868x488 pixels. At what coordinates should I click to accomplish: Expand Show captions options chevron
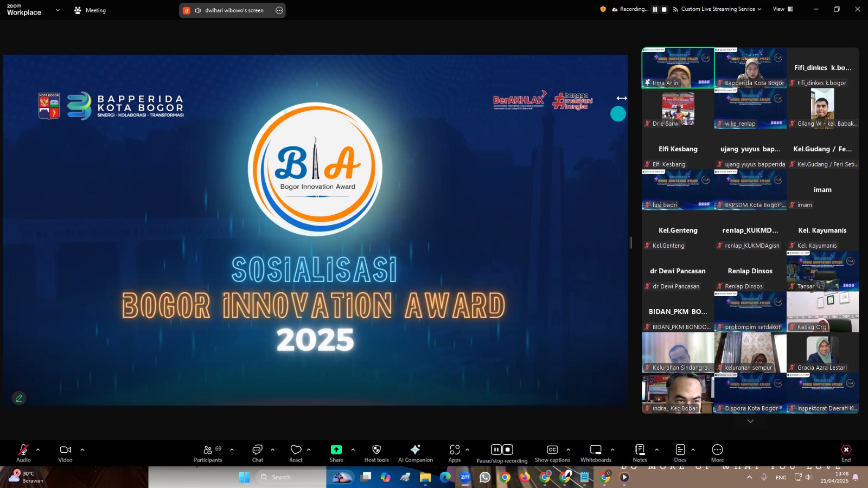coord(568,450)
